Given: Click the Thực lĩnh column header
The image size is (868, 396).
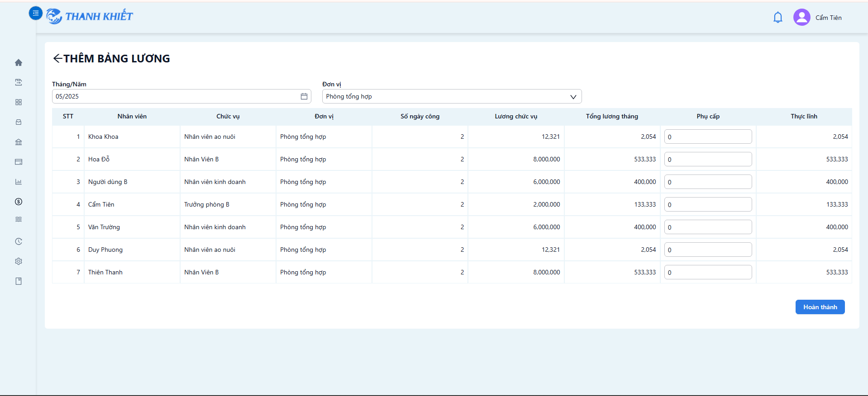Looking at the screenshot, I should pyautogui.click(x=804, y=116).
